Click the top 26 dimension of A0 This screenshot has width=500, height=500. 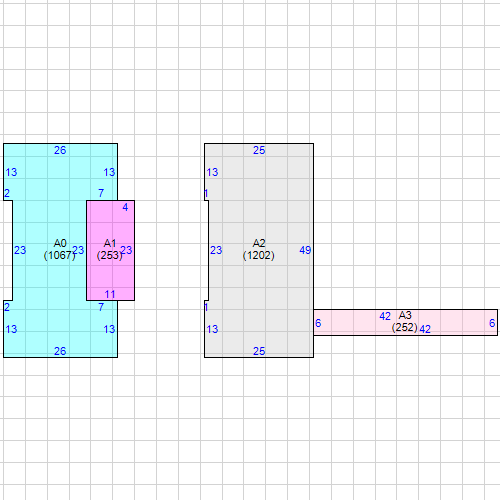click(x=60, y=150)
